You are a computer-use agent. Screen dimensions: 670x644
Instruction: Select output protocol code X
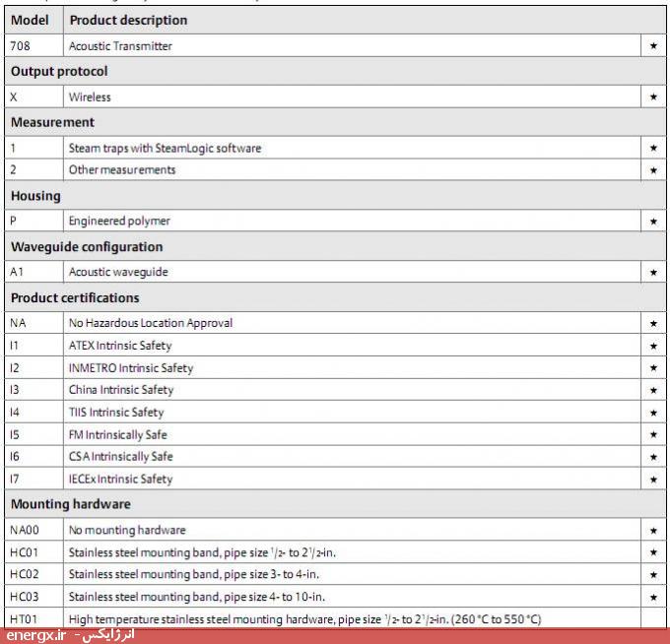[x=14, y=97]
